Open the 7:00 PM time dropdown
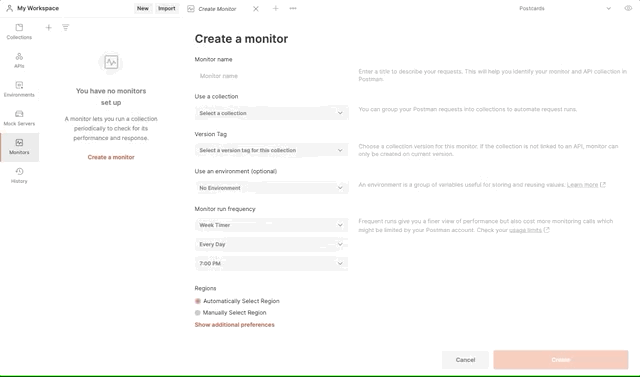Screen dimensions: 640x377 271,263
